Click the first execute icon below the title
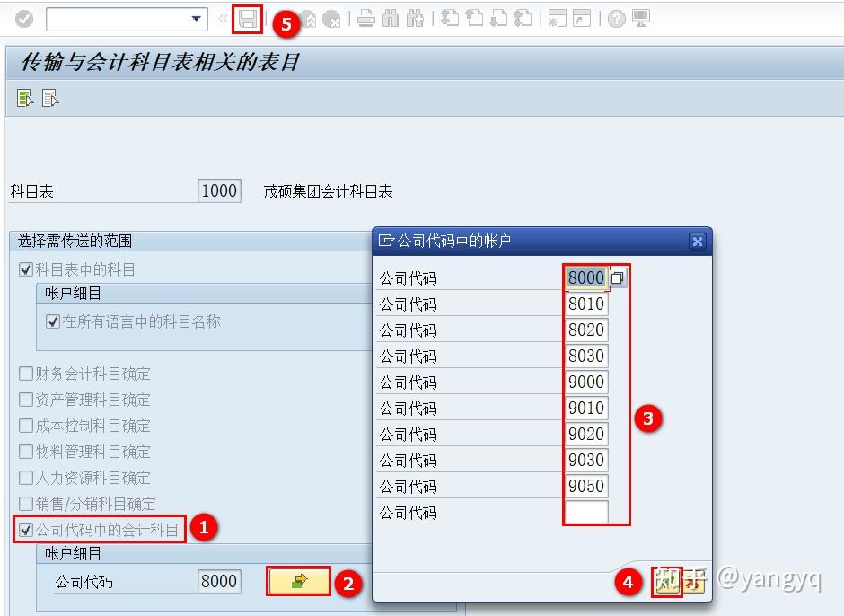The image size is (844, 616). [22, 98]
